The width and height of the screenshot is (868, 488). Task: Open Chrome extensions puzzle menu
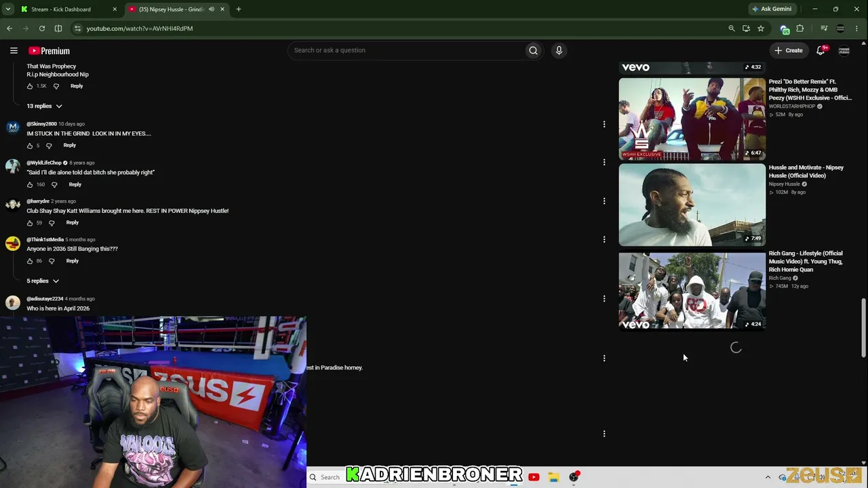pyautogui.click(x=800, y=28)
